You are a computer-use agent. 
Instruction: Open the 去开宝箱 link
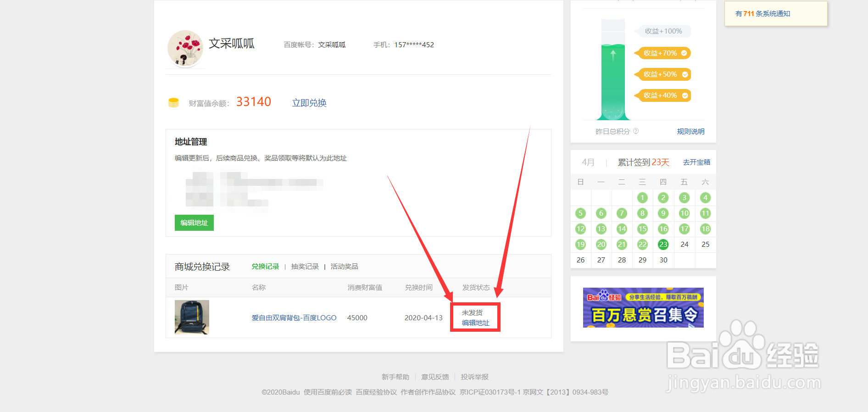(x=696, y=162)
